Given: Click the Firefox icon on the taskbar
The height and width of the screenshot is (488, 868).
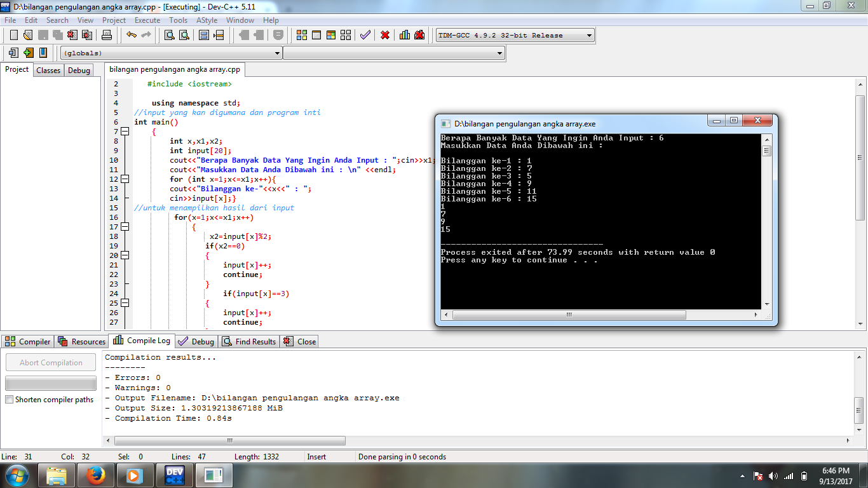Looking at the screenshot, I should click(95, 475).
